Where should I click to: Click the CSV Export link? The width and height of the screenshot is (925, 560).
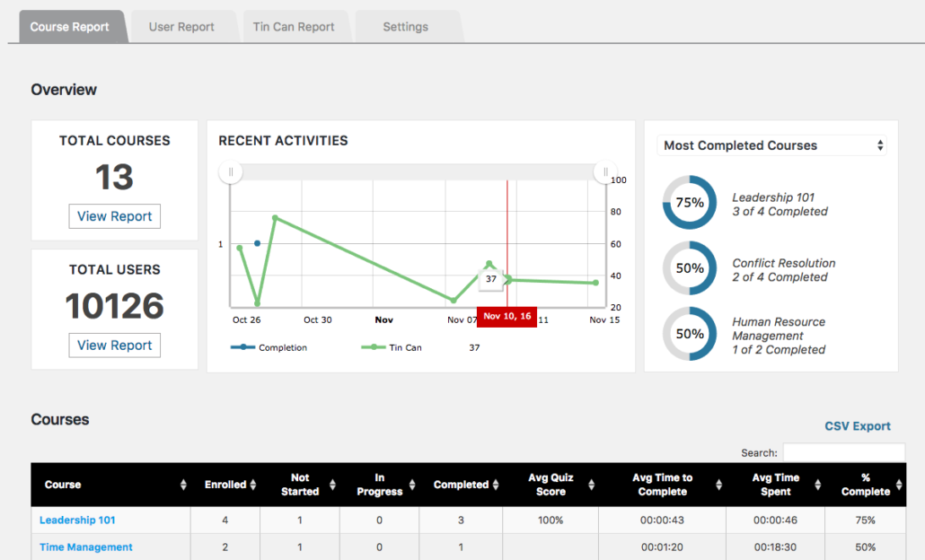(x=857, y=426)
